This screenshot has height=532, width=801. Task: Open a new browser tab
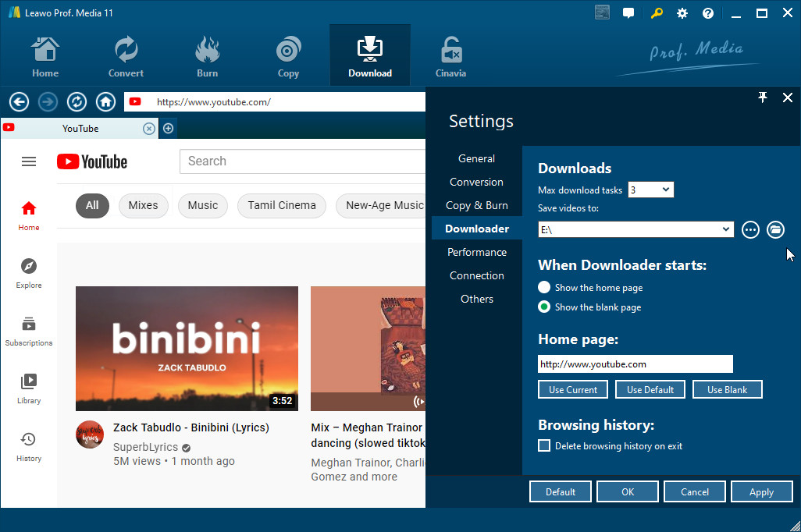click(x=168, y=129)
